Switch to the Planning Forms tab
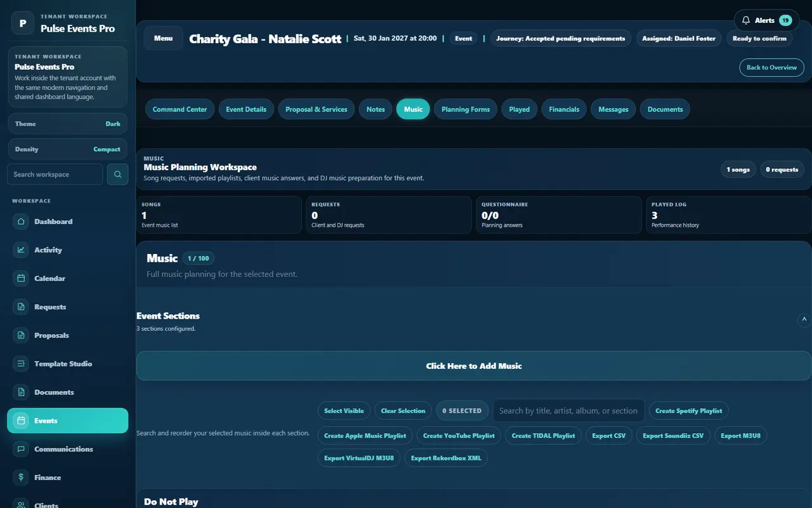 point(466,109)
